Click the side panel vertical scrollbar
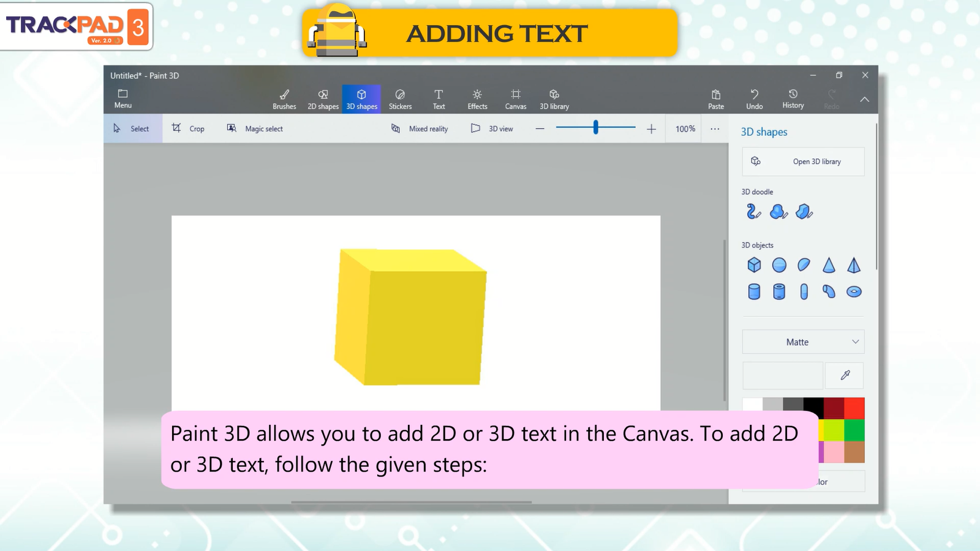The image size is (980, 551). click(876, 196)
